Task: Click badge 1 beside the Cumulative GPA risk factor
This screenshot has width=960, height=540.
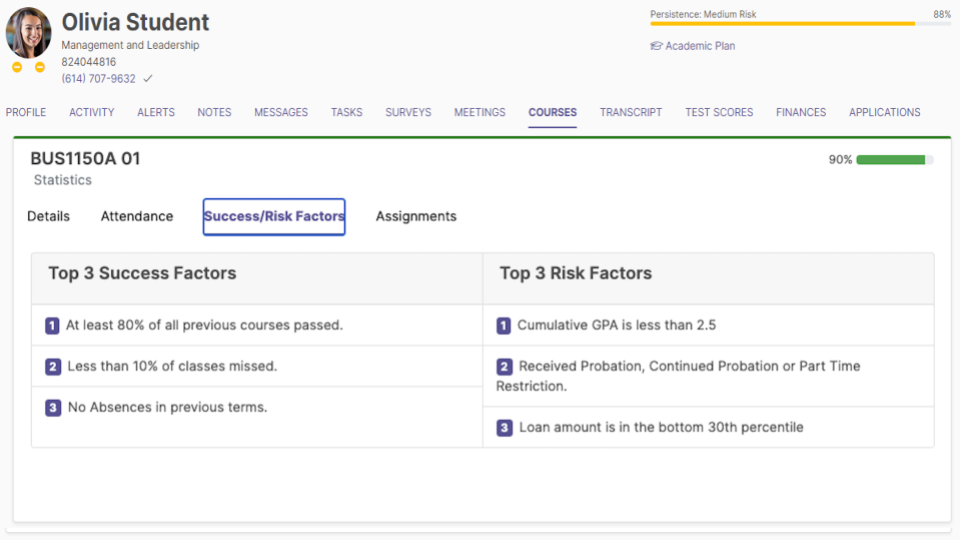Action: point(504,326)
